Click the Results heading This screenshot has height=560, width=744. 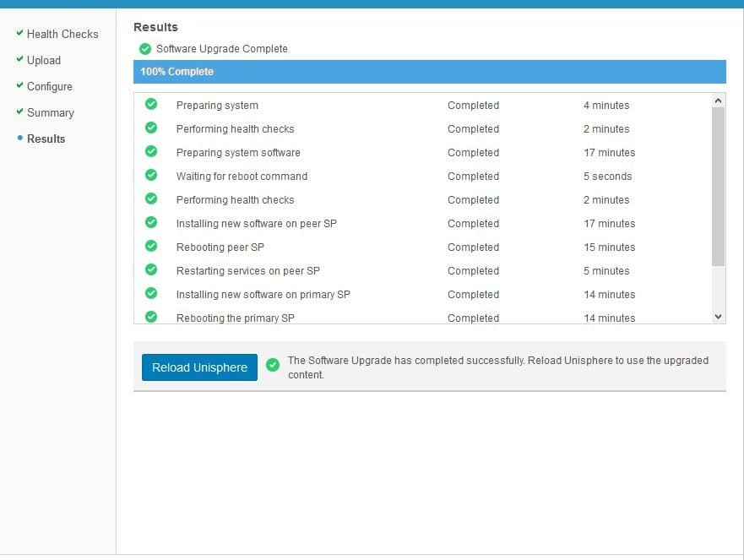click(x=155, y=27)
